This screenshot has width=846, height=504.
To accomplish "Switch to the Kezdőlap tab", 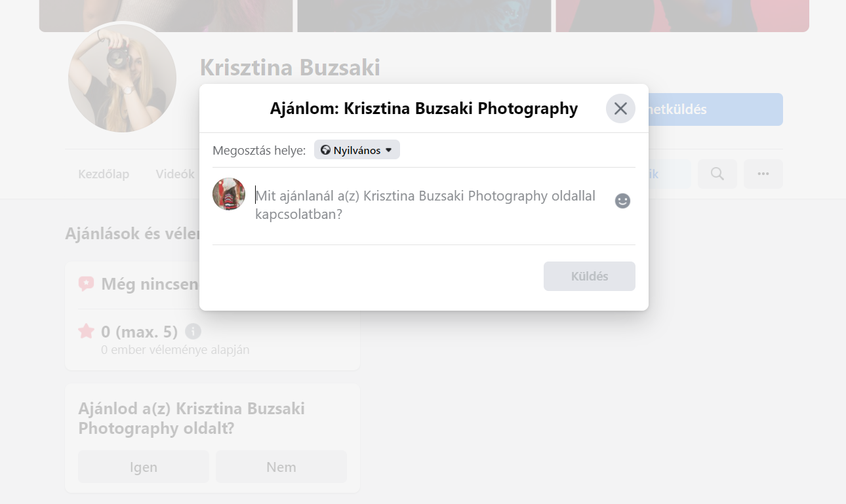I will coord(104,174).
